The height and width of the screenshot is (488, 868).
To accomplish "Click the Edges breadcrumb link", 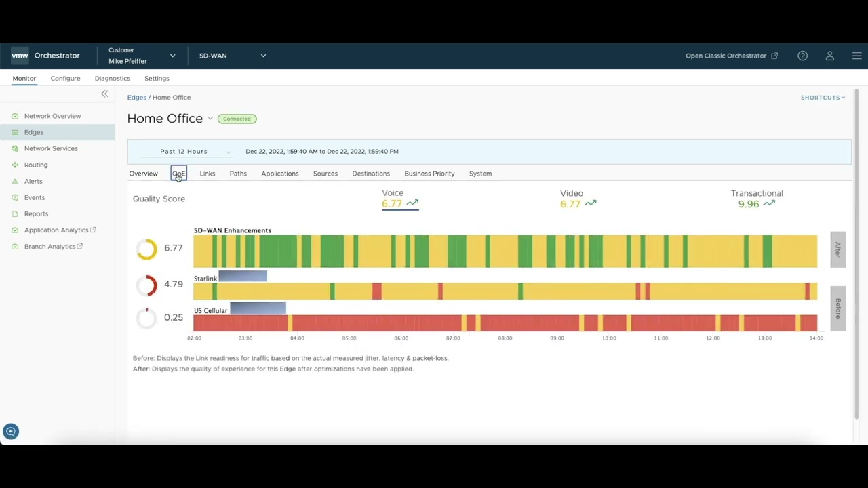I will (136, 97).
